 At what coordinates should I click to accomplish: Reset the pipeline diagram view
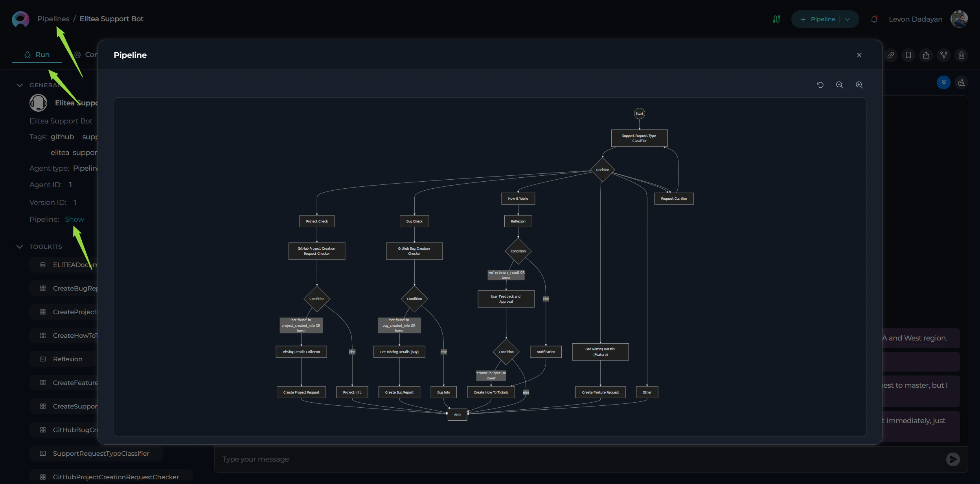(x=820, y=85)
